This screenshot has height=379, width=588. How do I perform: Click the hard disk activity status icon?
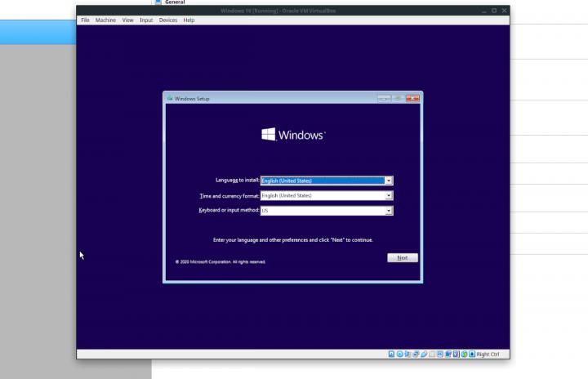(391, 354)
